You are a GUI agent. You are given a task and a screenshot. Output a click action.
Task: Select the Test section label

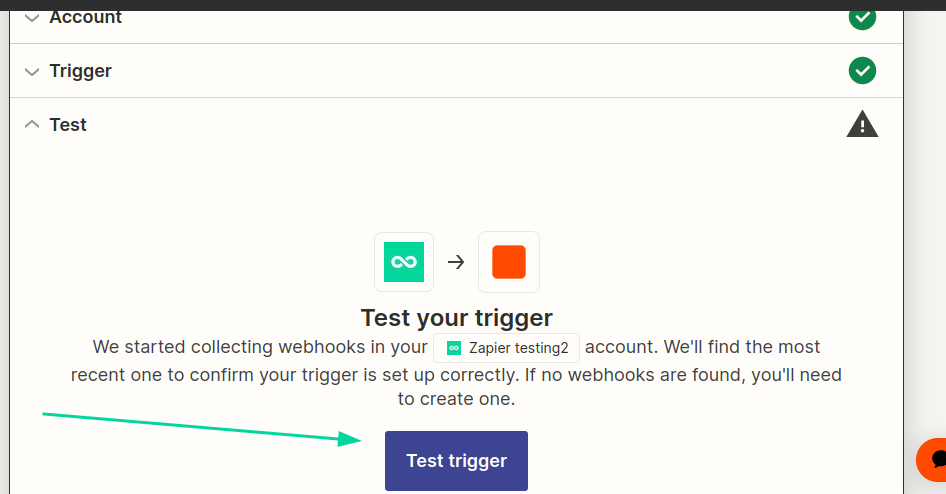click(68, 125)
